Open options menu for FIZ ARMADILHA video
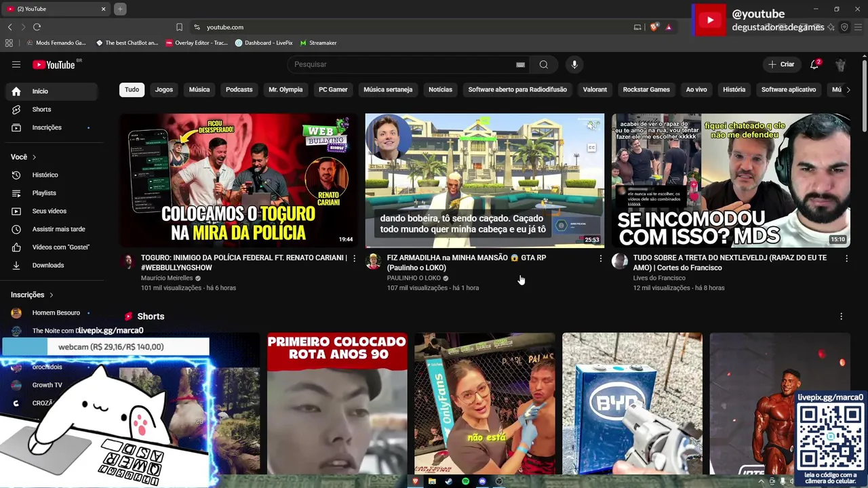 coord(600,258)
